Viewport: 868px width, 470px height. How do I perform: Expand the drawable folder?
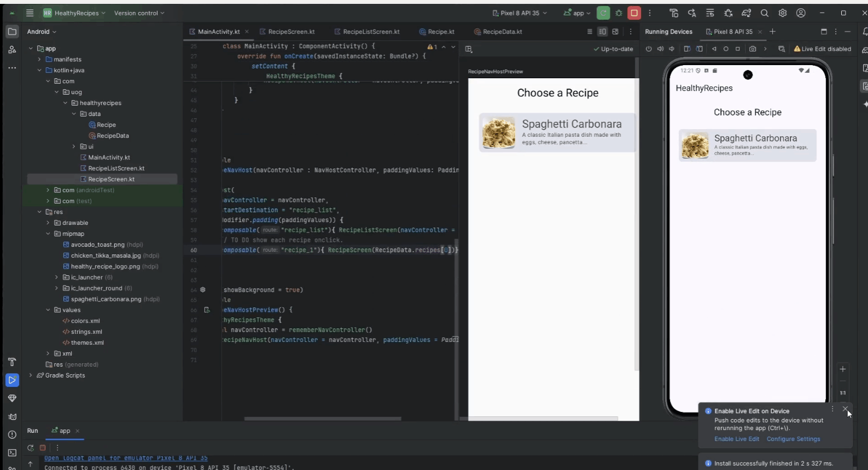[x=48, y=223]
